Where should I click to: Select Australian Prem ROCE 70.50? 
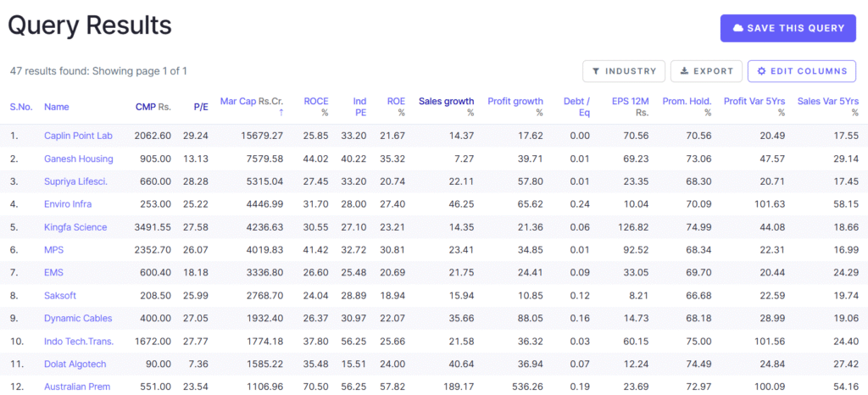click(x=316, y=387)
